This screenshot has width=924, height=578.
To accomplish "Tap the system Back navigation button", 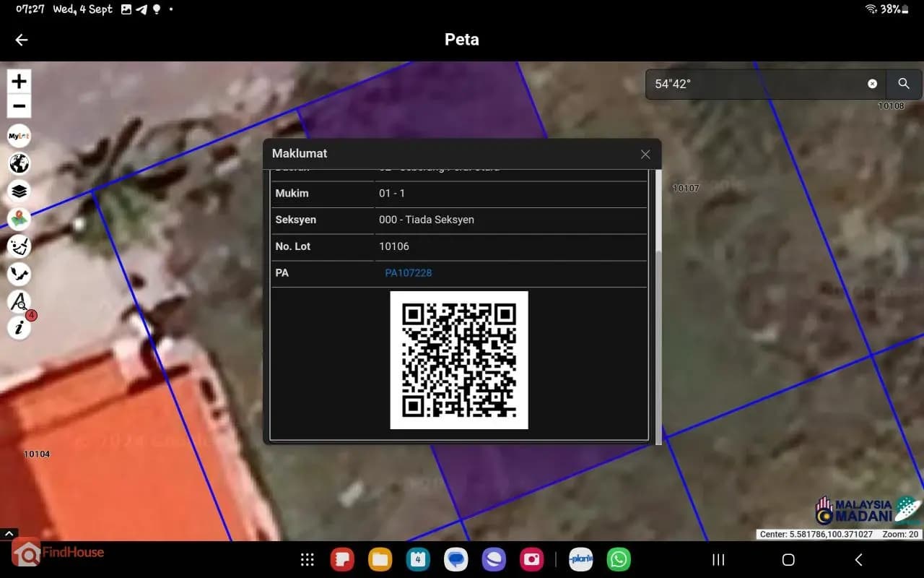I will 858,560.
